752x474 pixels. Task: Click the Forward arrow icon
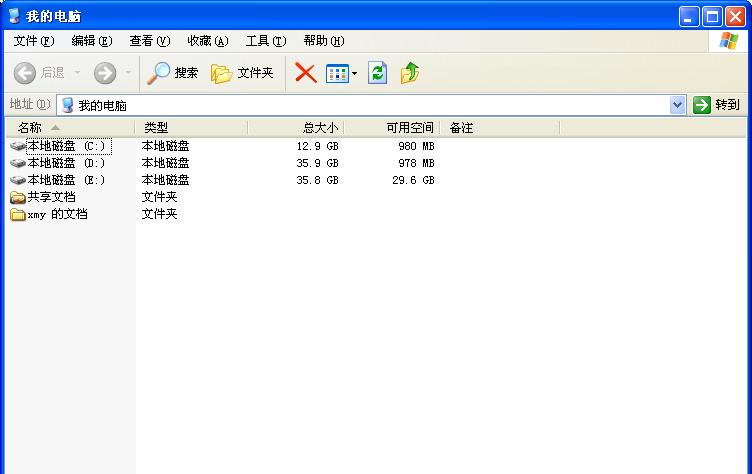pyautogui.click(x=105, y=73)
